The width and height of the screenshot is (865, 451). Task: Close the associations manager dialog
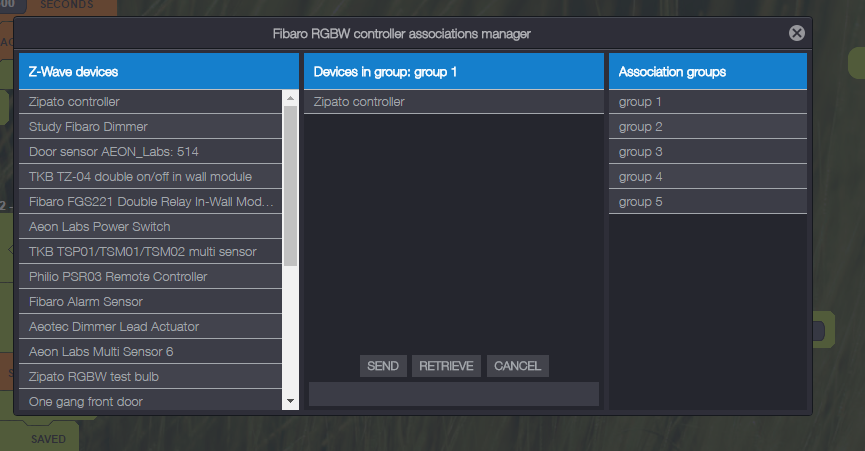point(796,33)
